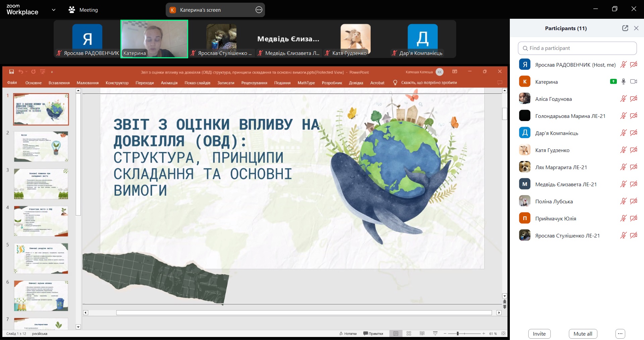Viewport: 644px width, 340px height.
Task: Click the zoom in plus button
Action: [484, 334]
